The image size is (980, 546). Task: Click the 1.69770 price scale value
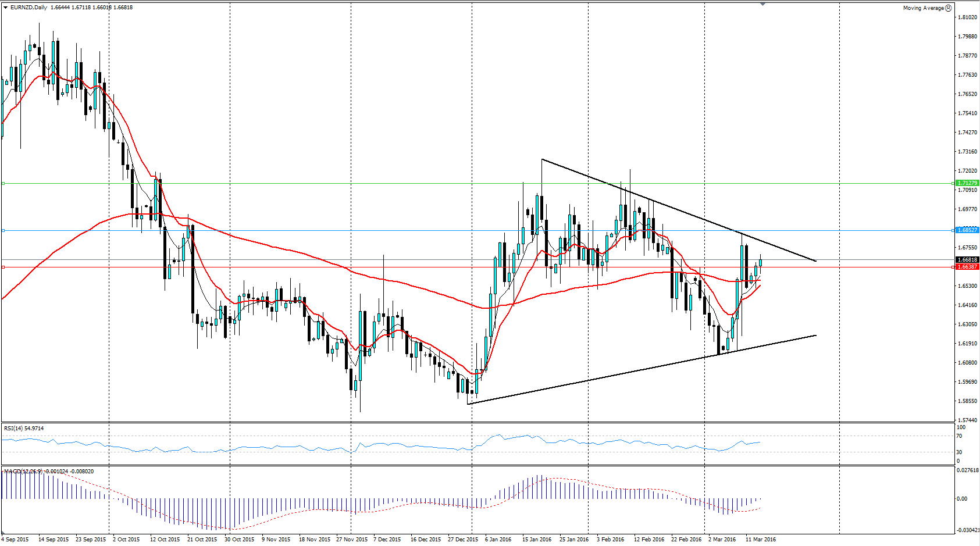pyautogui.click(x=967, y=209)
